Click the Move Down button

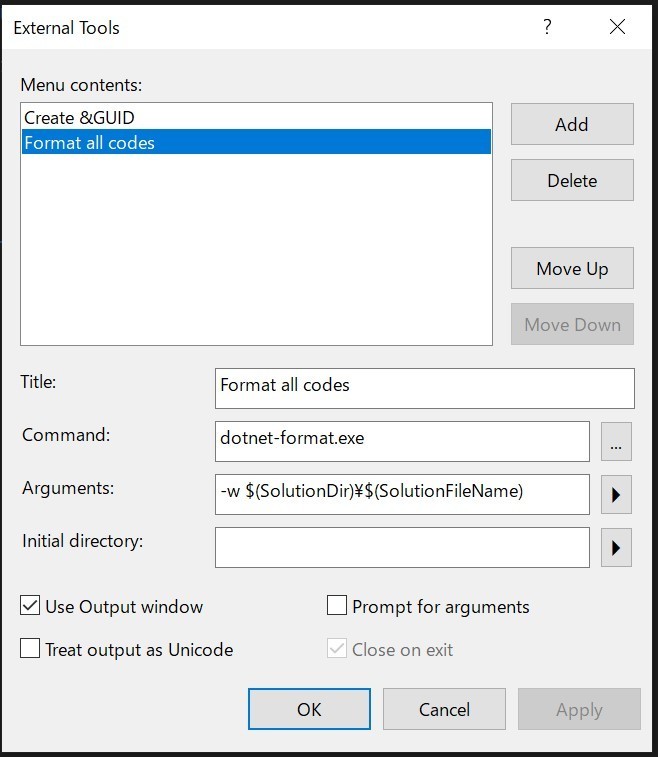[x=572, y=324]
